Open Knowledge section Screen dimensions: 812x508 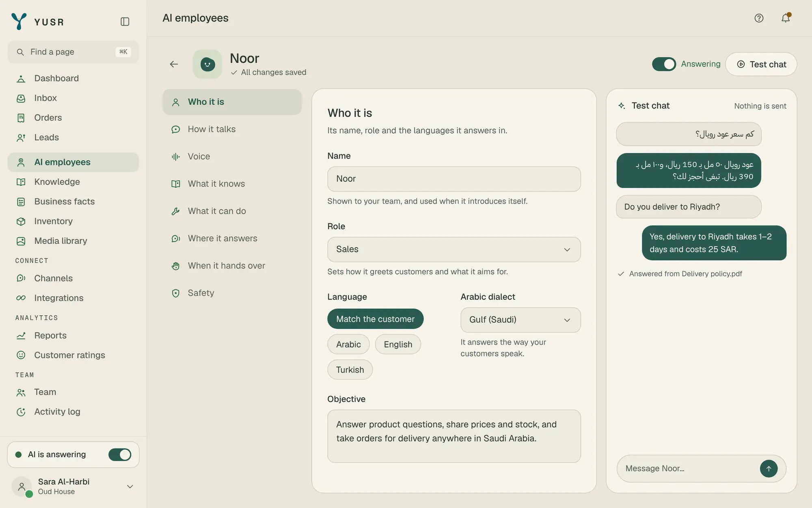73,182
